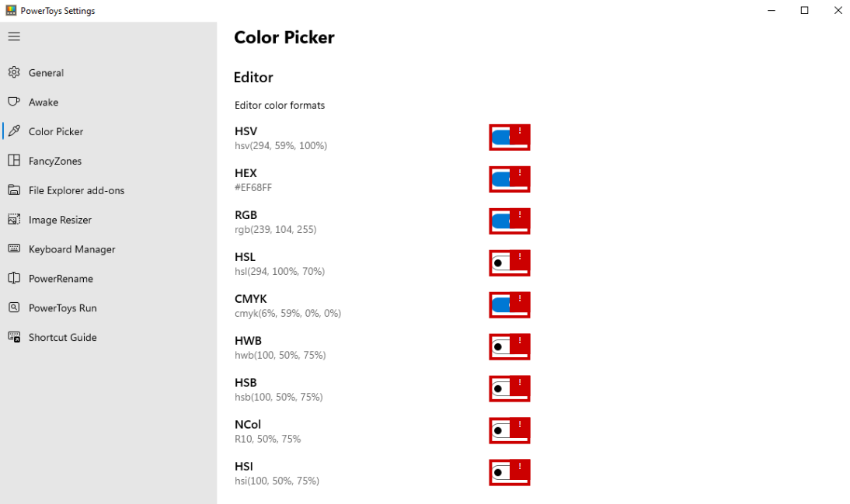Click the Image Resizer icon
Screen dimensions: 850x504
(13, 220)
